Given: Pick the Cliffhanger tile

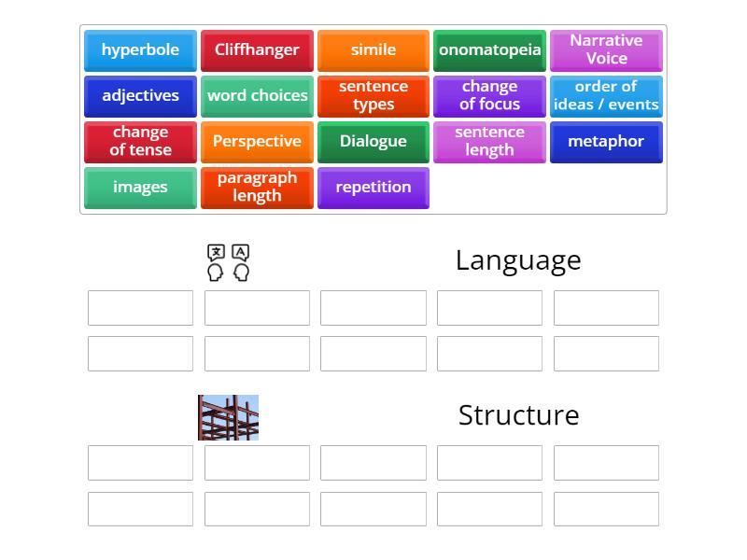Looking at the screenshot, I should 257,50.
